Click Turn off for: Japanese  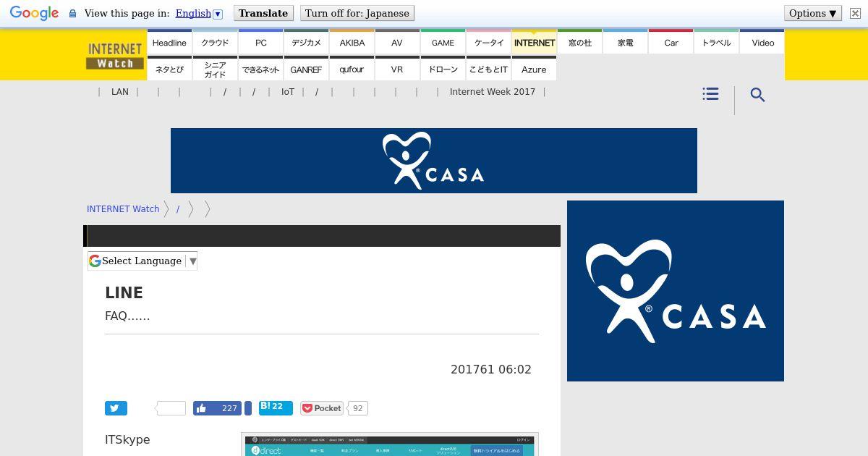pos(357,13)
